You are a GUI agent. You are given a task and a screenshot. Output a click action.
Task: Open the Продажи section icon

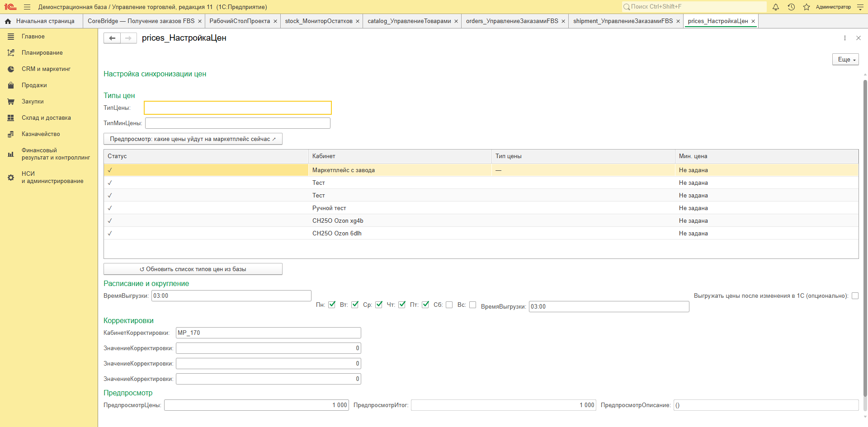pyautogui.click(x=11, y=85)
